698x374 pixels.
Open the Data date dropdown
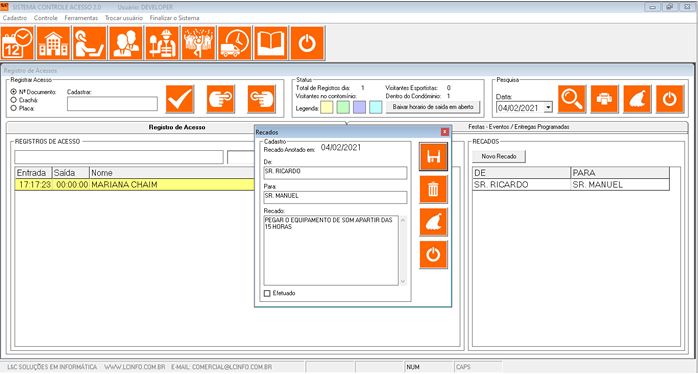[x=548, y=108]
